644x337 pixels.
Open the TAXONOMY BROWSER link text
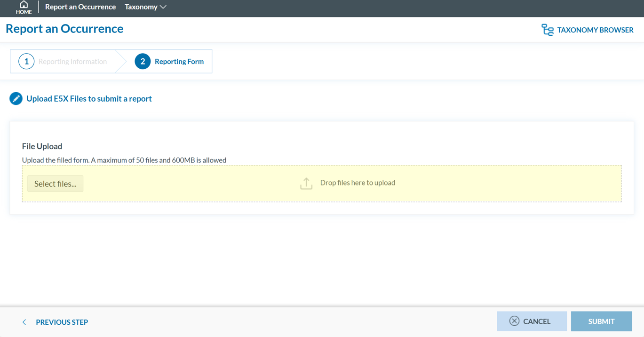point(595,30)
